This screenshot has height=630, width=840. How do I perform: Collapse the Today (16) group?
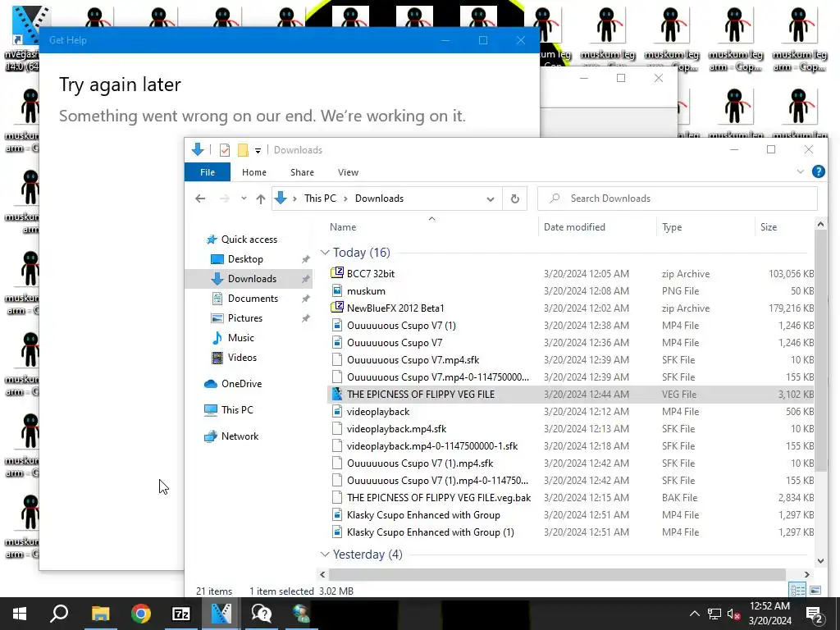[x=325, y=253]
